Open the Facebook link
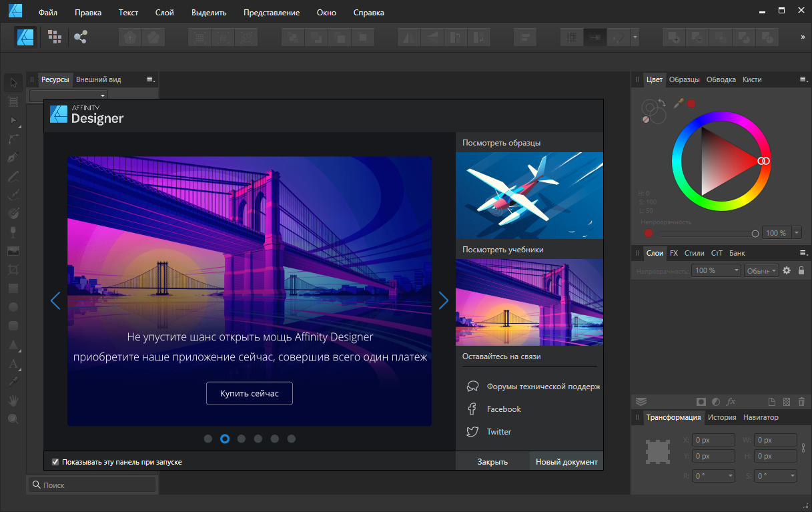This screenshot has width=812, height=512. click(x=504, y=409)
